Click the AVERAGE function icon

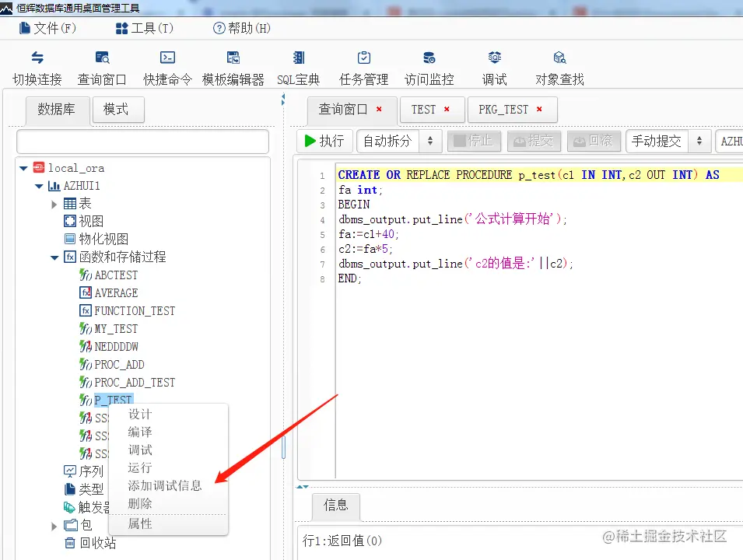86,292
